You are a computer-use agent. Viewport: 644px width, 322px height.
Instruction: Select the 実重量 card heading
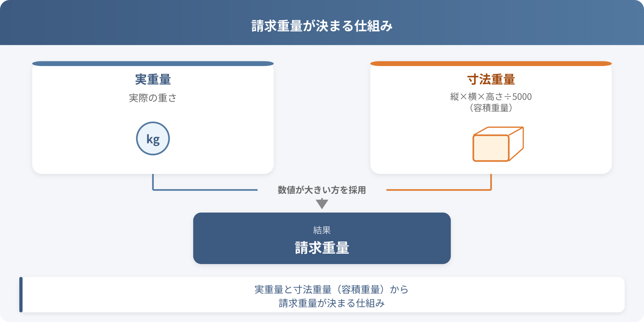click(x=153, y=79)
